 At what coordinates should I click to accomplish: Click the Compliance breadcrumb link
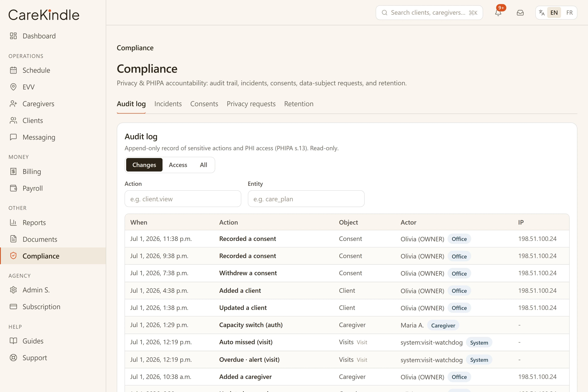click(x=135, y=48)
